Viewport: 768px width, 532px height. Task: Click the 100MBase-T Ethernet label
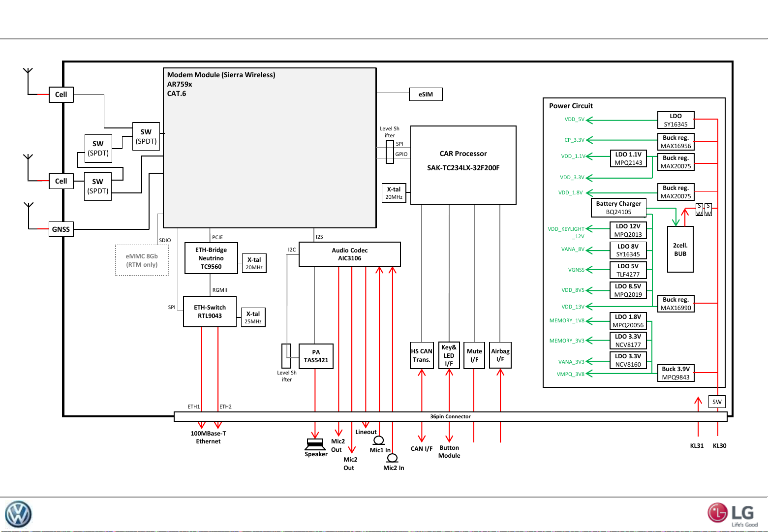point(208,438)
